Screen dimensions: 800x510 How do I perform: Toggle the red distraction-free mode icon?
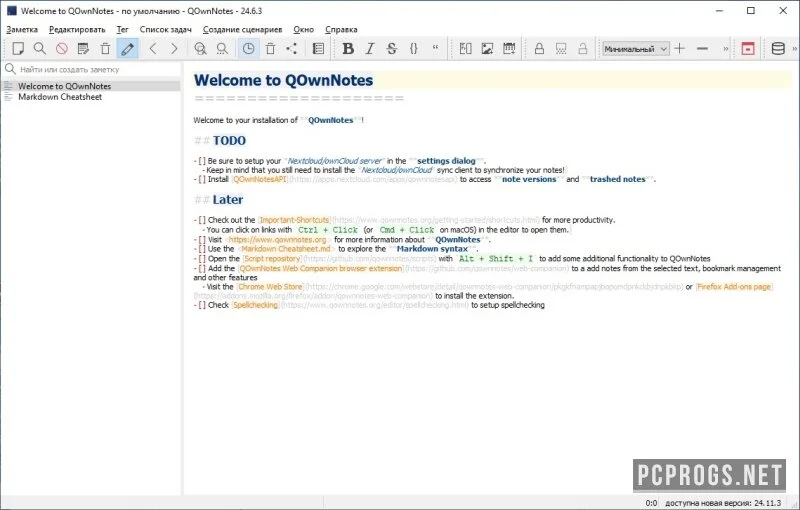click(748, 48)
